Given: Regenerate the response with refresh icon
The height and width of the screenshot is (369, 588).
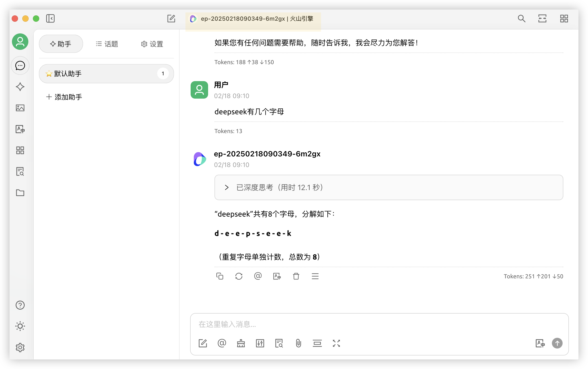Looking at the screenshot, I should pyautogui.click(x=239, y=276).
